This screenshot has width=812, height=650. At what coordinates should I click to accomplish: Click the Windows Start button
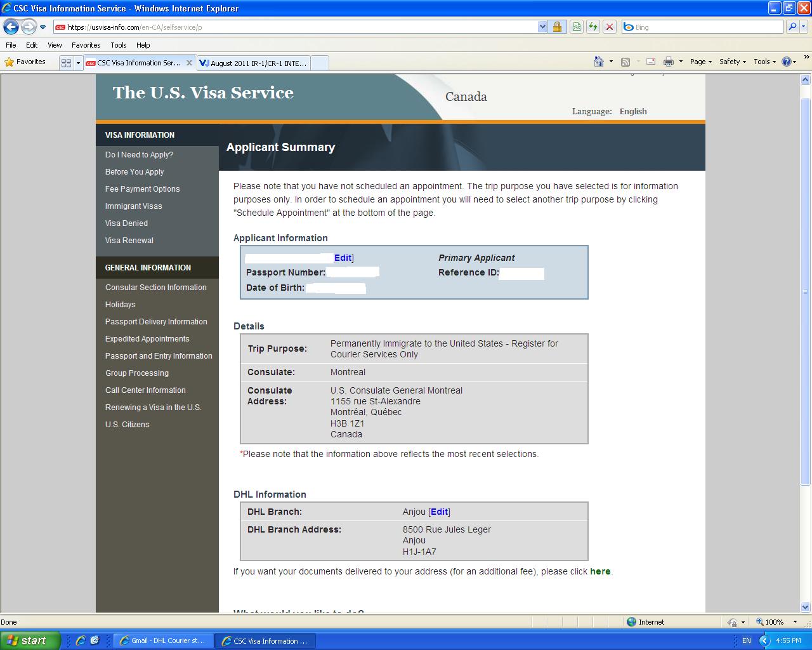30,640
